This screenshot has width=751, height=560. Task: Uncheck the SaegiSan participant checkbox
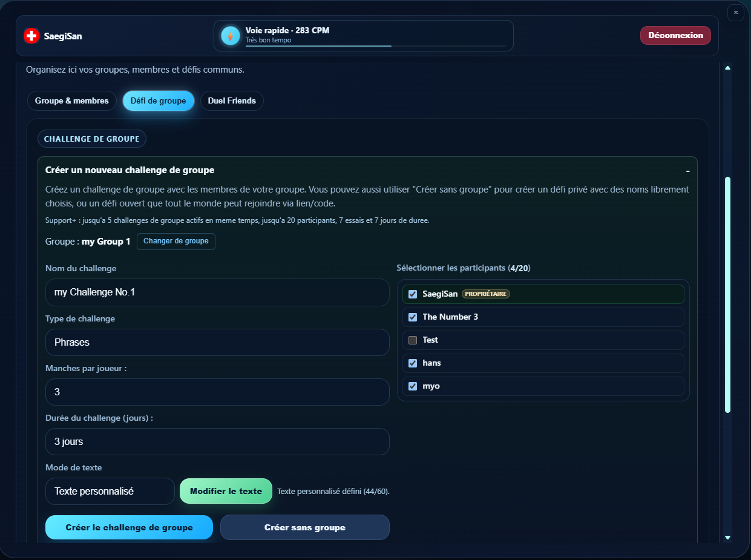point(413,294)
